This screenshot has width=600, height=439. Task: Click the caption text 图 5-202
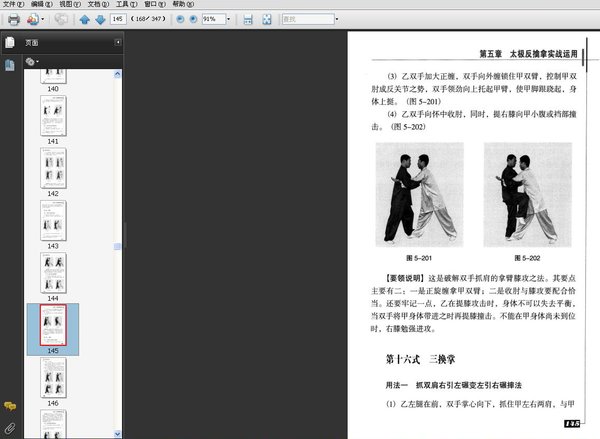click(x=527, y=258)
